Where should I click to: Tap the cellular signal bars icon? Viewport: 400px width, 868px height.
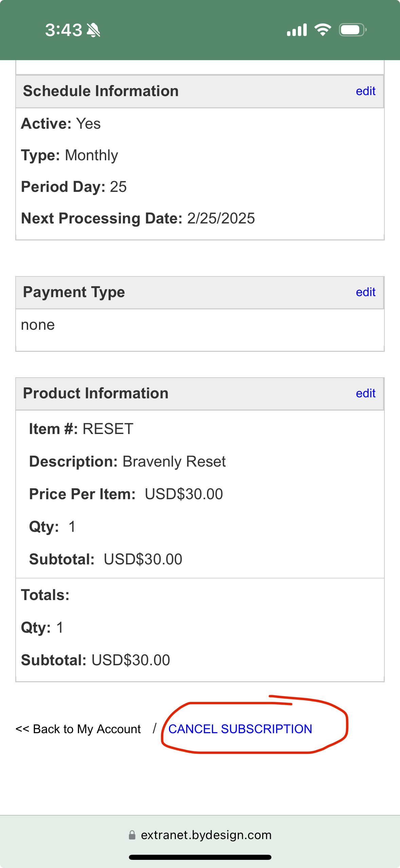tap(297, 30)
